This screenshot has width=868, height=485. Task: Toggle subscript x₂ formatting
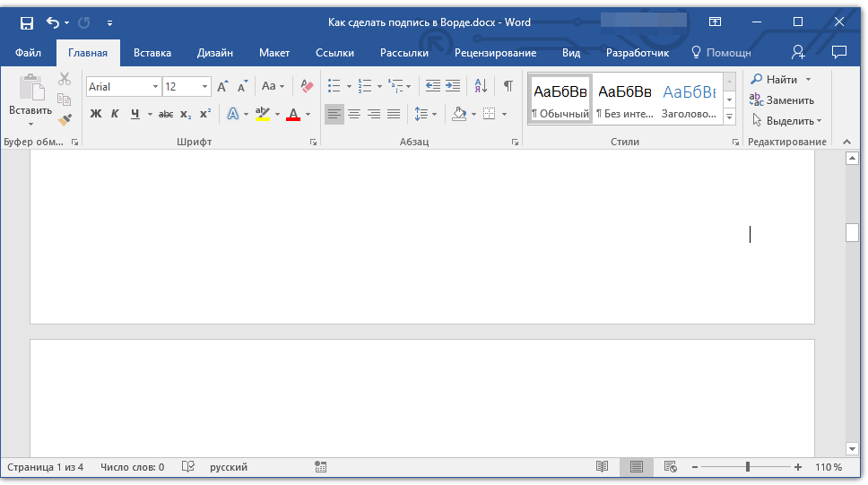click(x=186, y=114)
